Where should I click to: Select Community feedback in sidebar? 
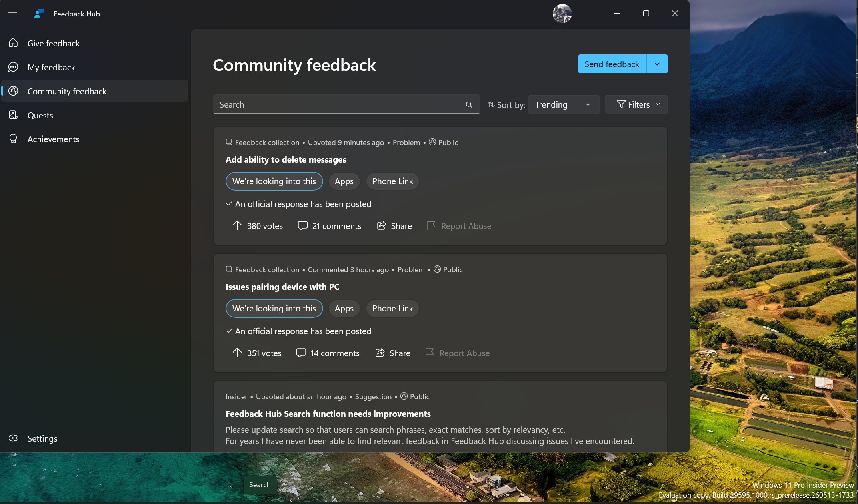pos(95,91)
